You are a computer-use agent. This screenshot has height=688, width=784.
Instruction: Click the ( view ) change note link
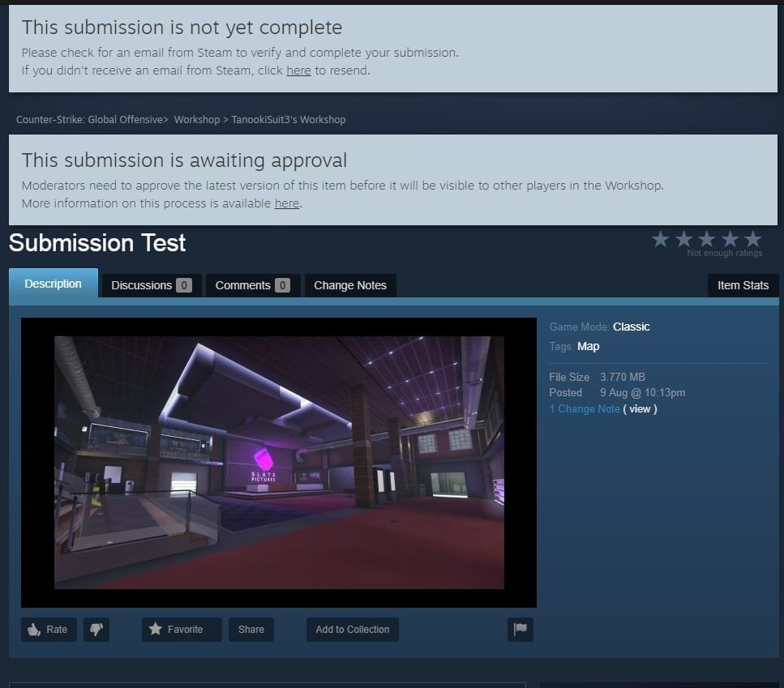[640, 408]
